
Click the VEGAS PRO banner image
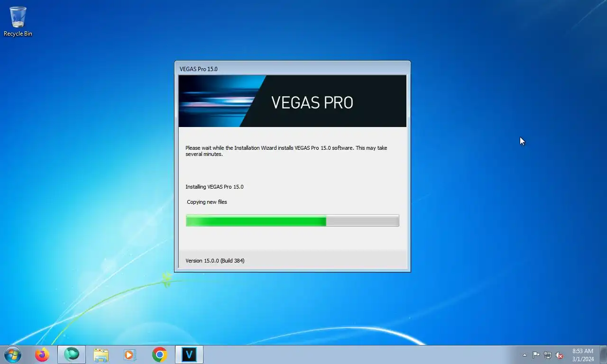pyautogui.click(x=293, y=101)
